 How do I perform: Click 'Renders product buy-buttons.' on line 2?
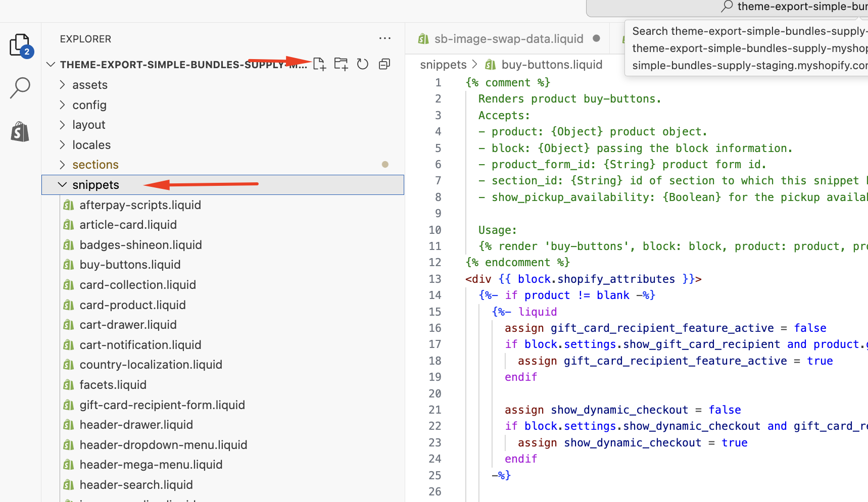(570, 99)
